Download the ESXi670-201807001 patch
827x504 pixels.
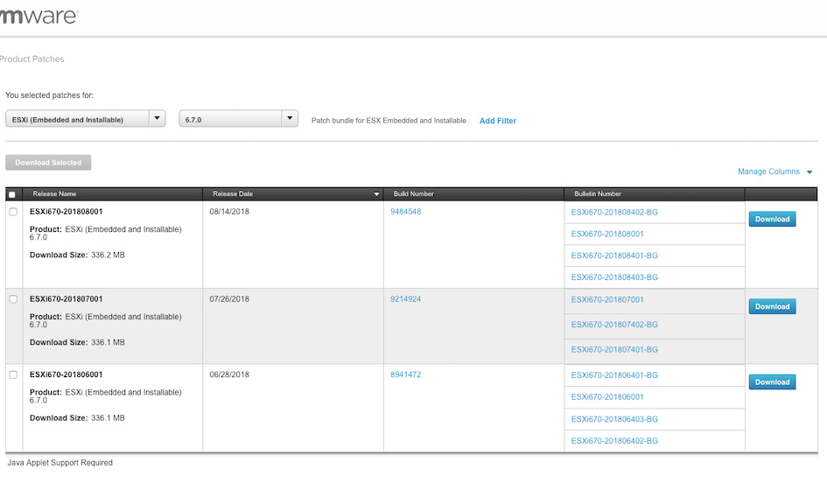click(x=772, y=306)
